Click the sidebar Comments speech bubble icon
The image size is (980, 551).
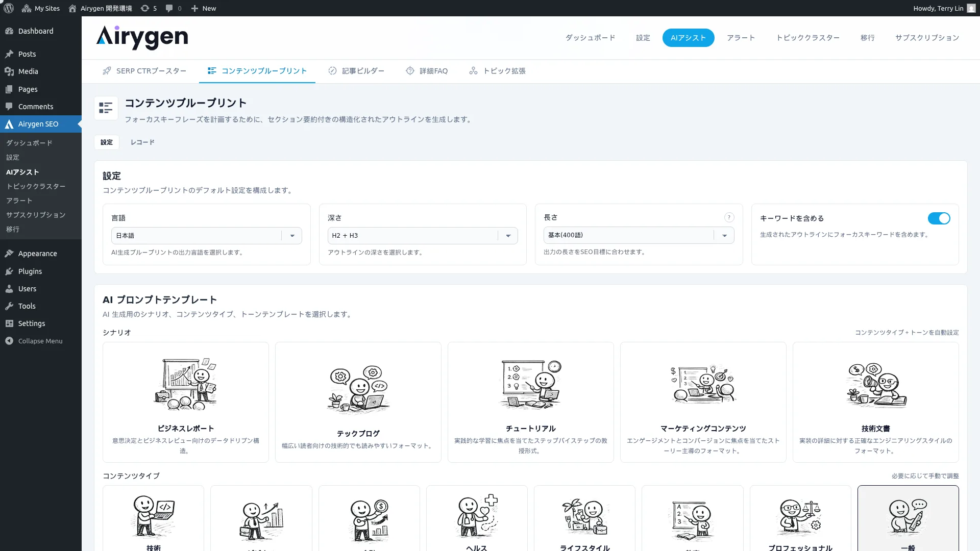pos(9,107)
